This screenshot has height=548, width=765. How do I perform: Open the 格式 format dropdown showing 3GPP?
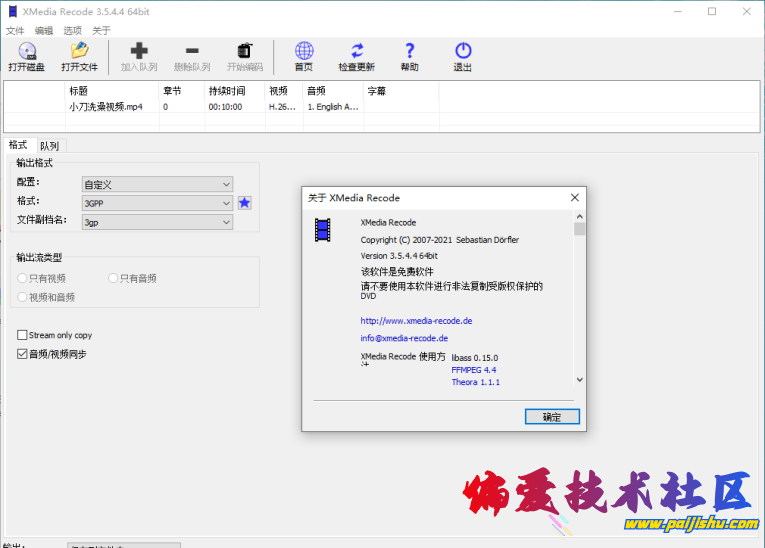tap(157, 203)
